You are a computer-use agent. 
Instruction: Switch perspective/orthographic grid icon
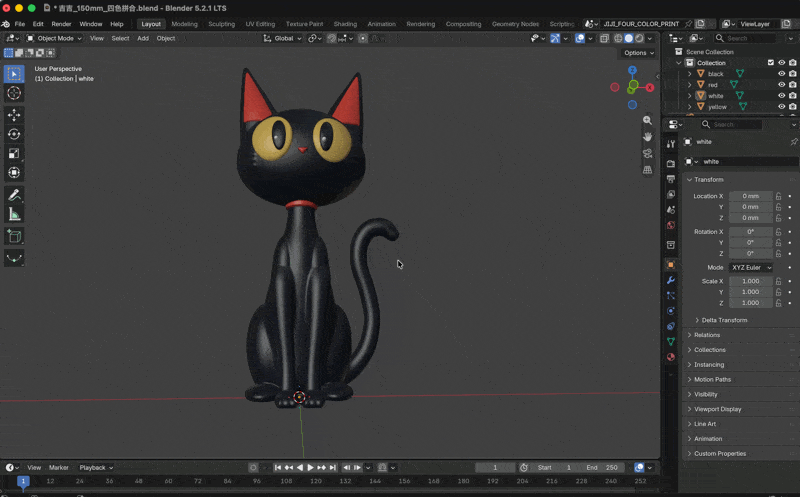click(647, 169)
